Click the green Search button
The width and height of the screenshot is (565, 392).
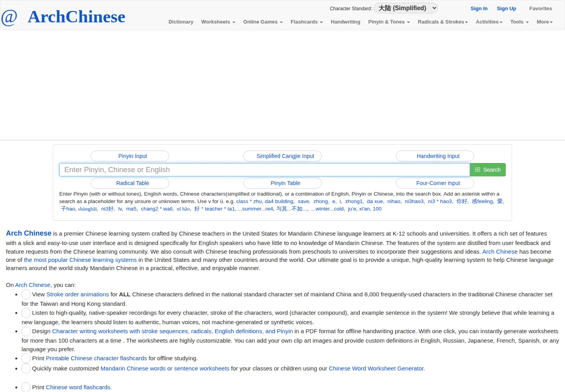click(488, 170)
